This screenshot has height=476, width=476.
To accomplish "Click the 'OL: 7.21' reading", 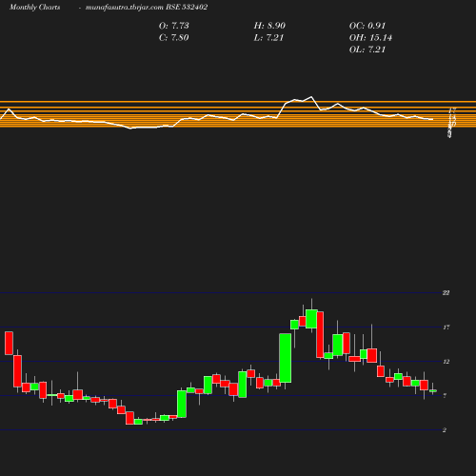I will click(367, 50).
